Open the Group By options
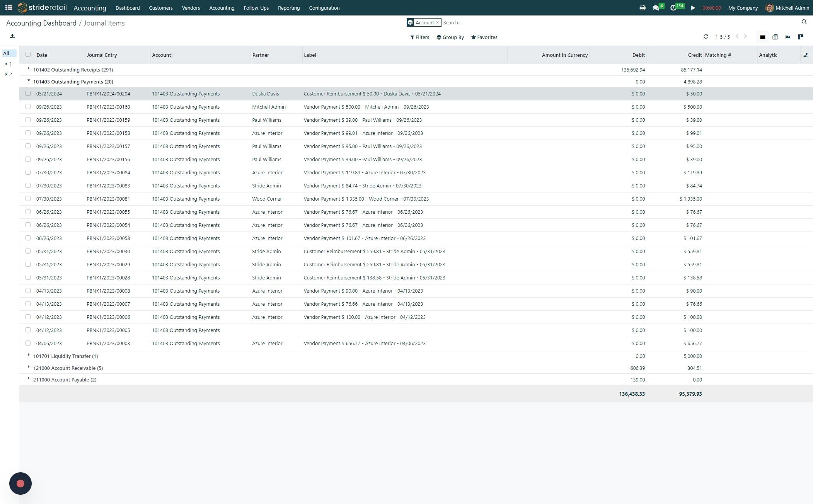Image resolution: width=813 pixels, height=504 pixels. pos(450,37)
